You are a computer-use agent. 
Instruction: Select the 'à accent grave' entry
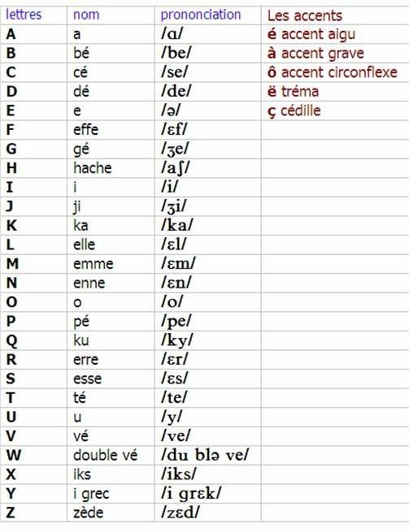[x=315, y=54]
